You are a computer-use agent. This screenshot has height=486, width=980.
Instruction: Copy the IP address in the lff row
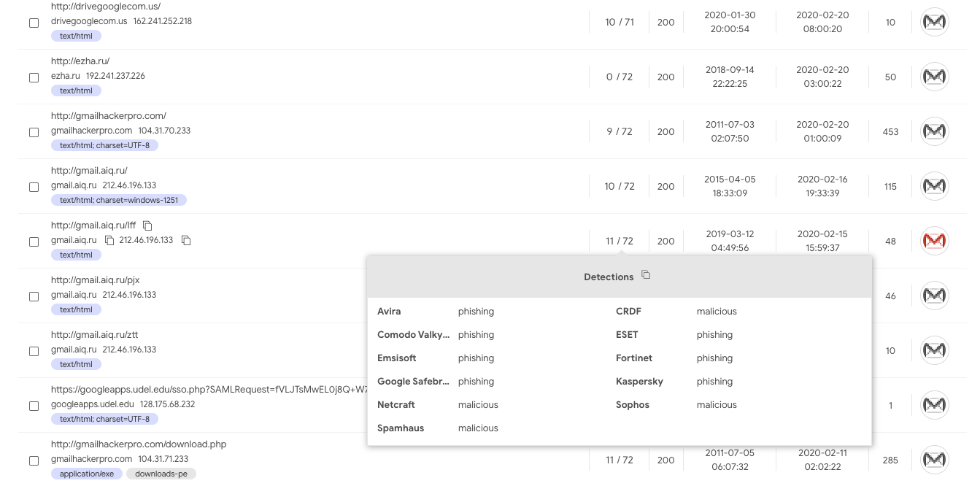click(x=186, y=240)
